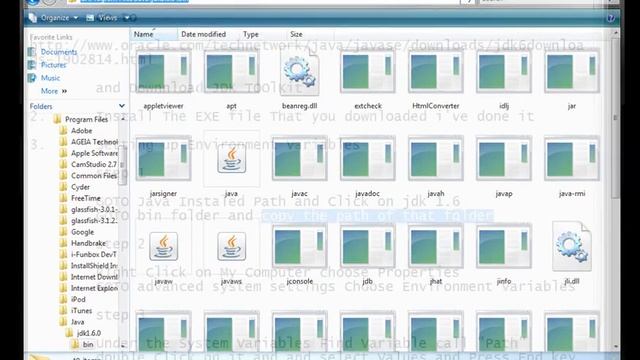Select the jli.dll file icon
This screenshot has height=360, width=640.
pos(572,247)
